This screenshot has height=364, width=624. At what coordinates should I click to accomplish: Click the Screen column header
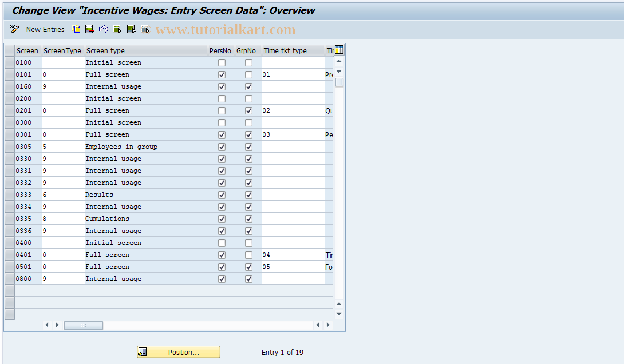(28, 50)
